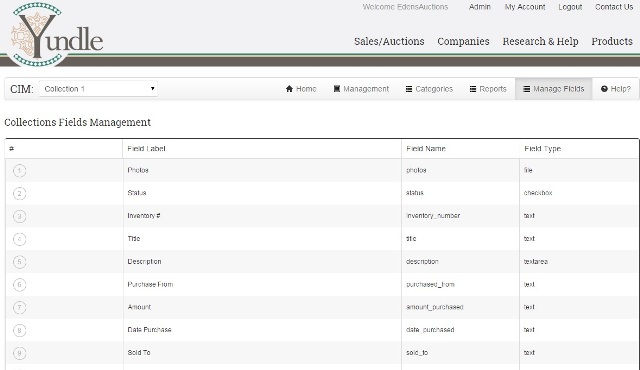The height and width of the screenshot is (370, 640).
Task: Click the Field Type column header
Action: pyautogui.click(x=542, y=148)
